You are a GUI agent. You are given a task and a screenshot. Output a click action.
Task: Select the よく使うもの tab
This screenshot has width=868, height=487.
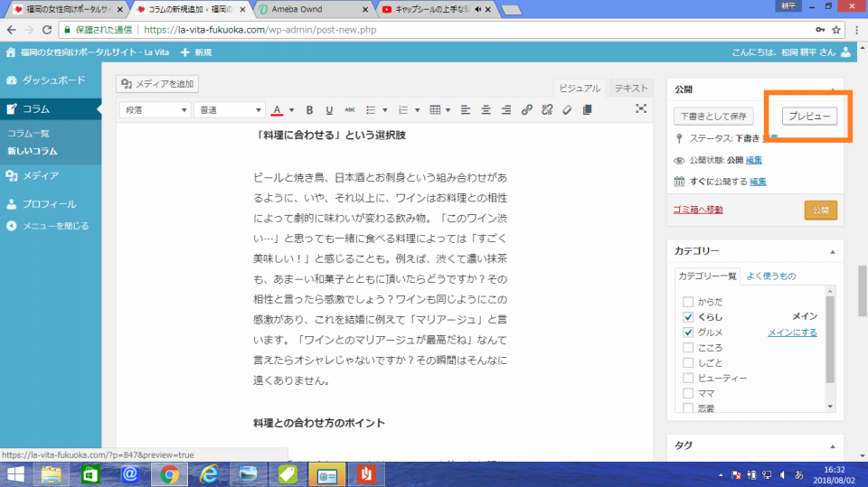point(771,276)
